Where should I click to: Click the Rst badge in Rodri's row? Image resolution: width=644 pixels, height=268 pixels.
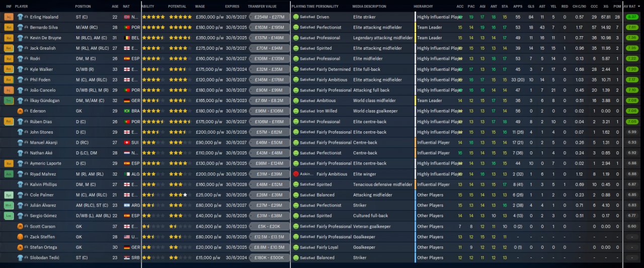(9, 59)
